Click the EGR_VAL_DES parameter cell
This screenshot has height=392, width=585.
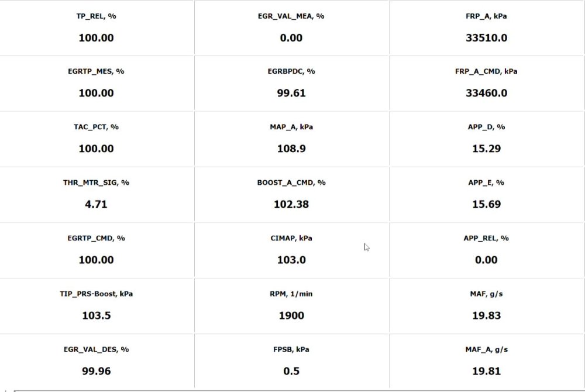tap(97, 361)
